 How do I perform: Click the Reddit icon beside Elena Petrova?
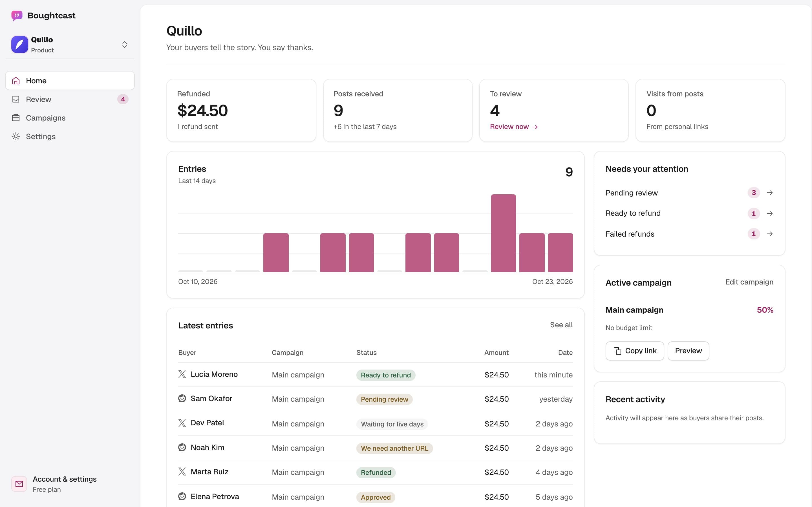coord(182,496)
